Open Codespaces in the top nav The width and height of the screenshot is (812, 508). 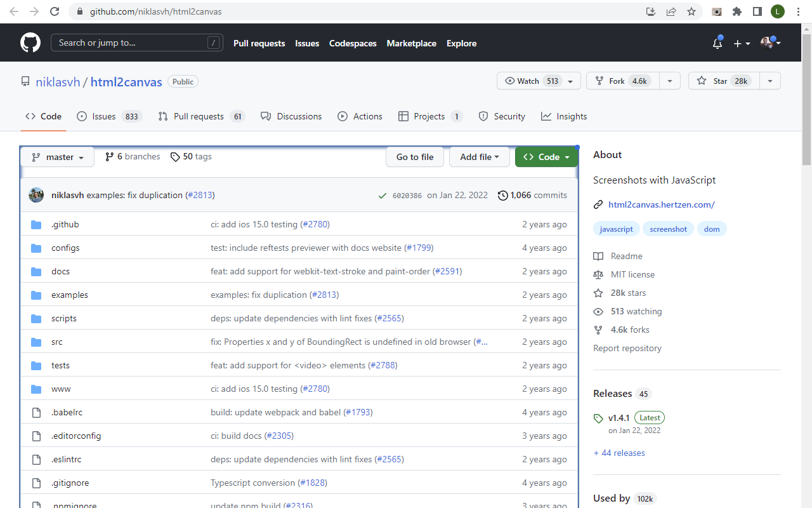[x=353, y=43]
